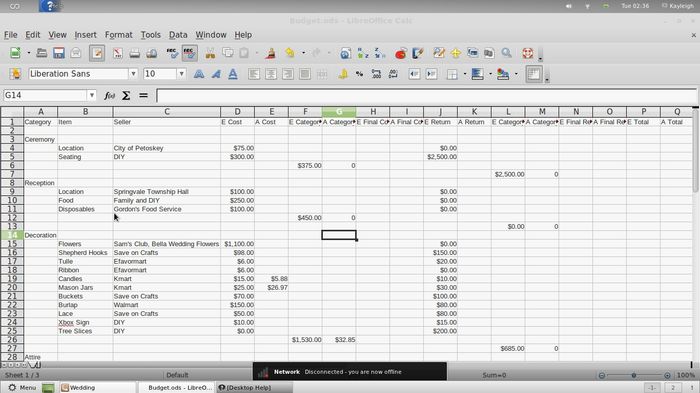Sort Descending icon in toolbar

coord(379,53)
